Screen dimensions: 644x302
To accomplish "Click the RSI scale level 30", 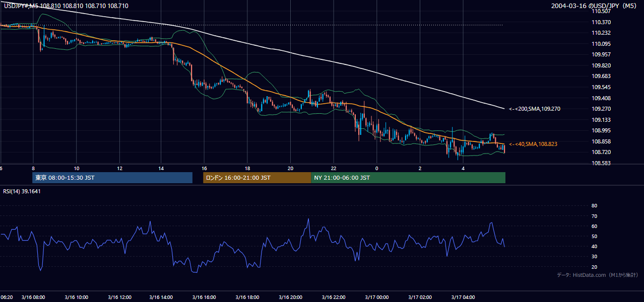I will 594,257.
